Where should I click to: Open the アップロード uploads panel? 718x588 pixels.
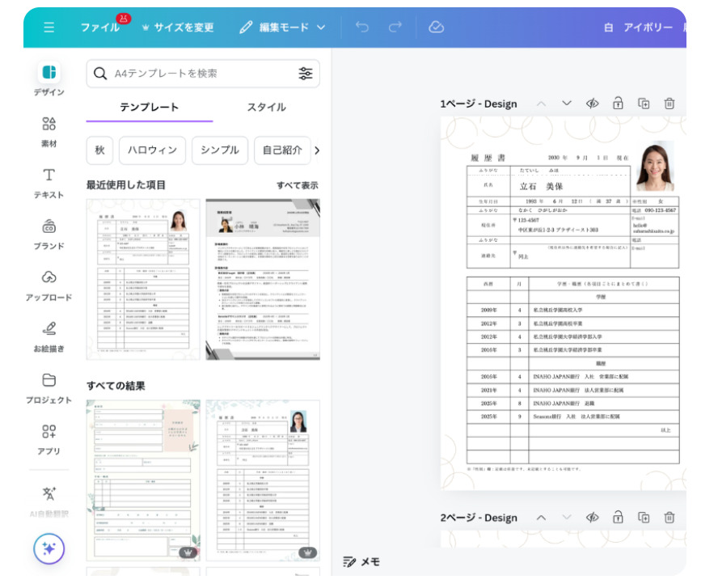49,286
